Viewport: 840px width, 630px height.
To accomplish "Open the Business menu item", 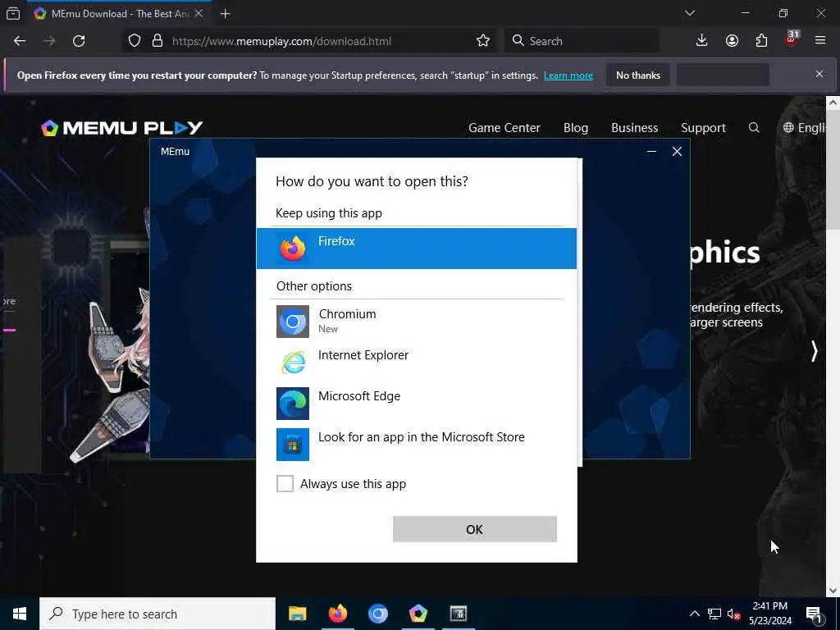I will tap(634, 127).
